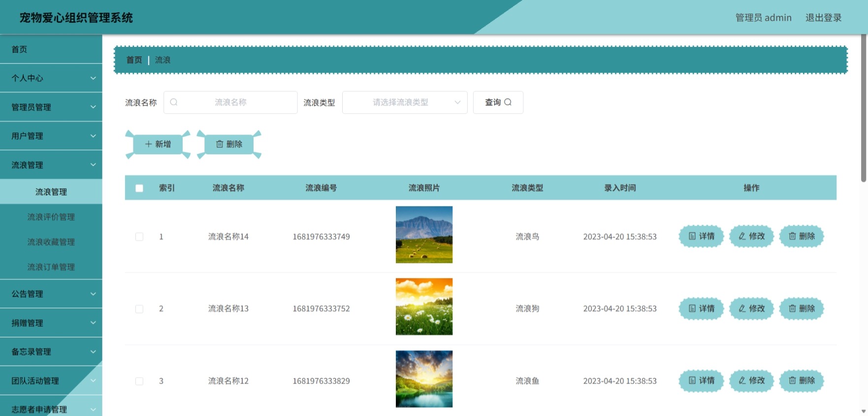Check the row 3 checkbox for 流浪名称12
Viewport: 868px width, 416px height.
[x=139, y=381]
